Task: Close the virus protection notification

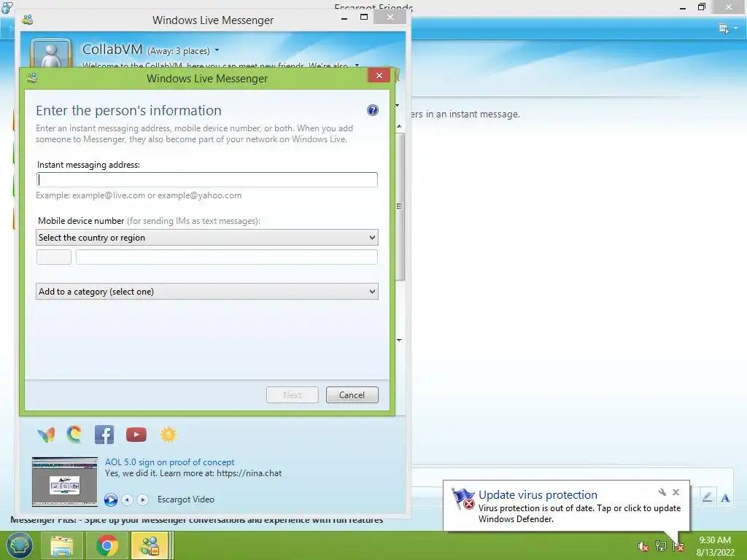Action: pyautogui.click(x=676, y=492)
